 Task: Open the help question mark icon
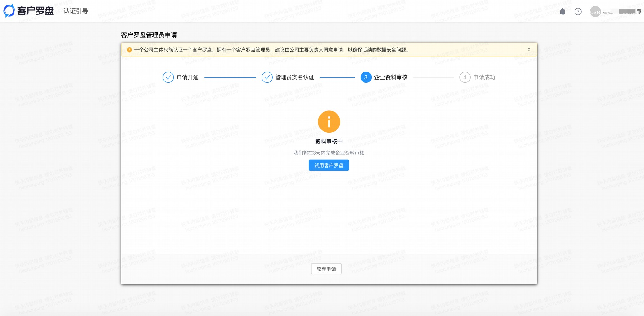coord(577,11)
